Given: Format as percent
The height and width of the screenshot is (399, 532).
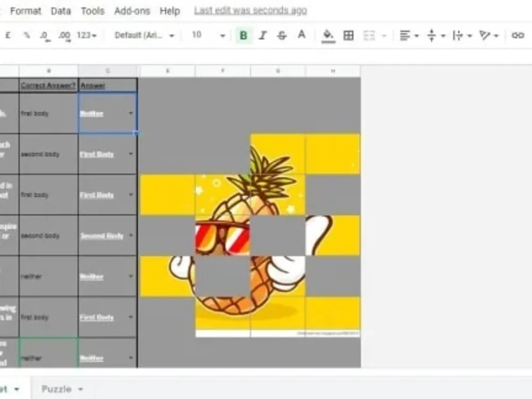Looking at the screenshot, I should tap(27, 35).
